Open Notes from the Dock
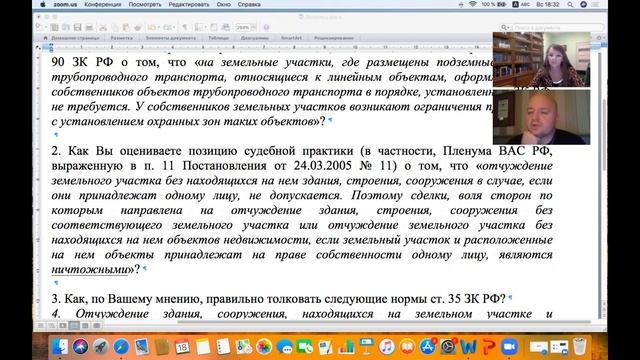 click(203, 347)
